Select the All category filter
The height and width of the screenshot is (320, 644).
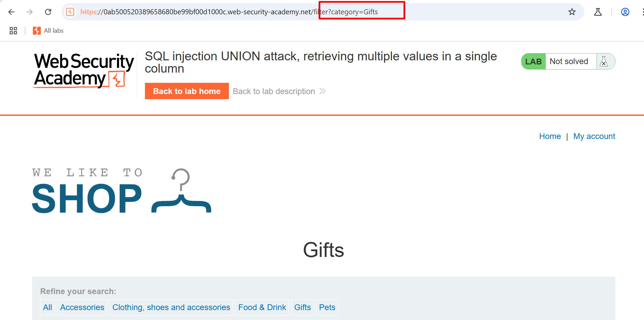47,307
